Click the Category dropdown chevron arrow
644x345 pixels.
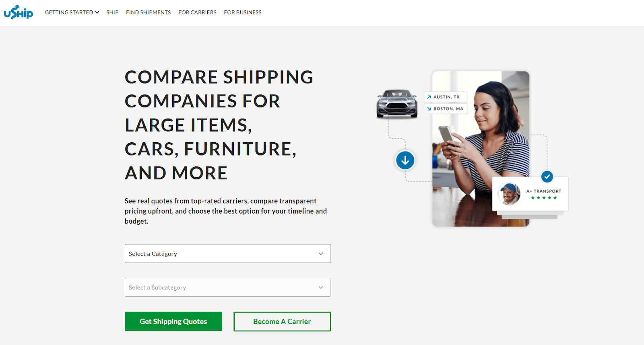pos(321,254)
